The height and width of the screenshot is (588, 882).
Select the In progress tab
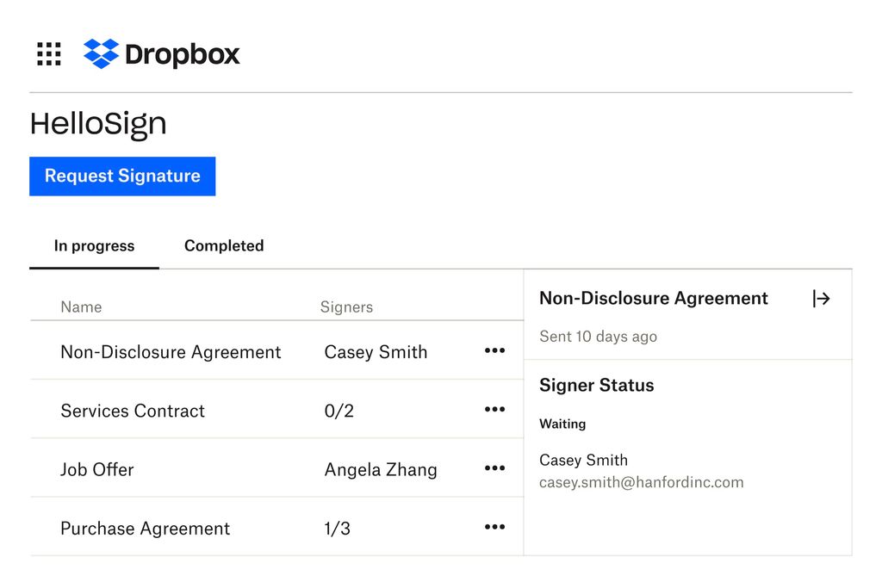(94, 245)
